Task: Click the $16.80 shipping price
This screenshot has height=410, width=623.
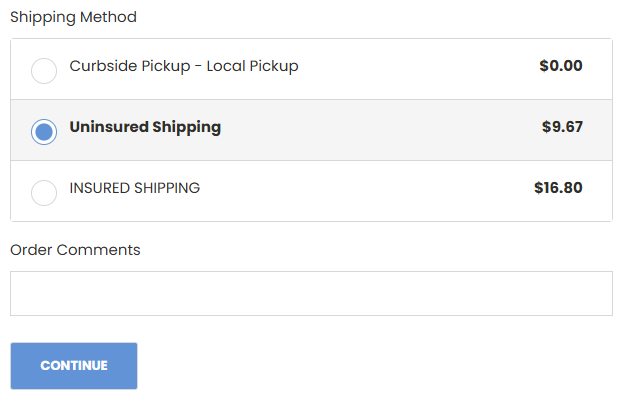Action: pos(558,188)
